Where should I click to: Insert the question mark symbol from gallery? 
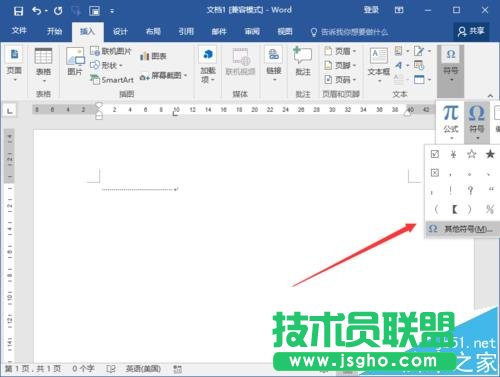[x=470, y=190]
